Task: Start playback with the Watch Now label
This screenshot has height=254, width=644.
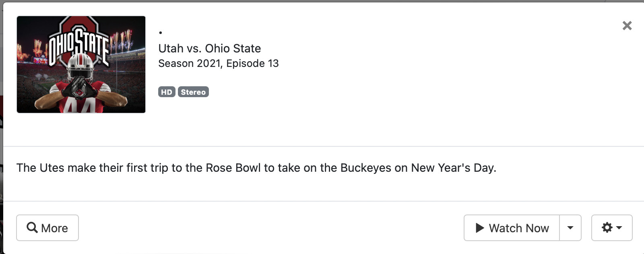Action: (x=519, y=228)
